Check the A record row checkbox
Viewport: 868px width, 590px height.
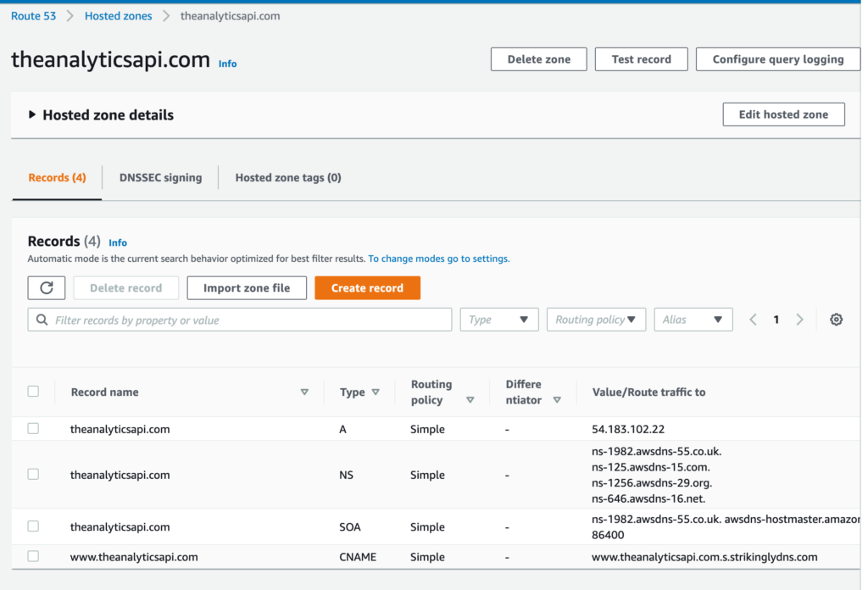33,429
